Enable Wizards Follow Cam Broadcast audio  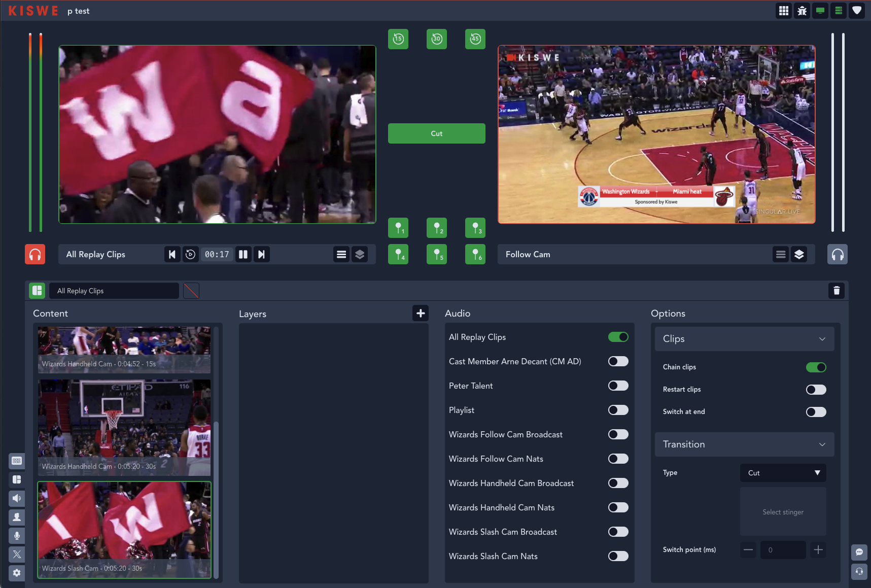pyautogui.click(x=618, y=434)
